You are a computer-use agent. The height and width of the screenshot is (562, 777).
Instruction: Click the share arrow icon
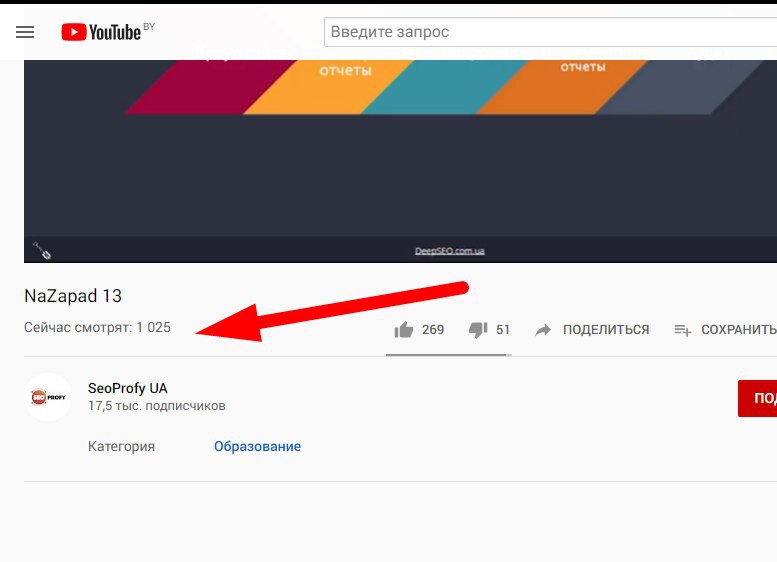(543, 330)
